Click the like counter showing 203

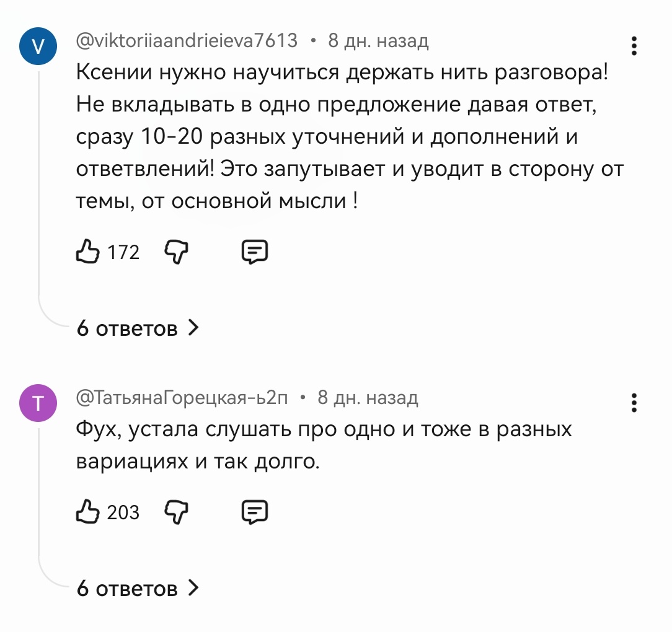pos(123,512)
